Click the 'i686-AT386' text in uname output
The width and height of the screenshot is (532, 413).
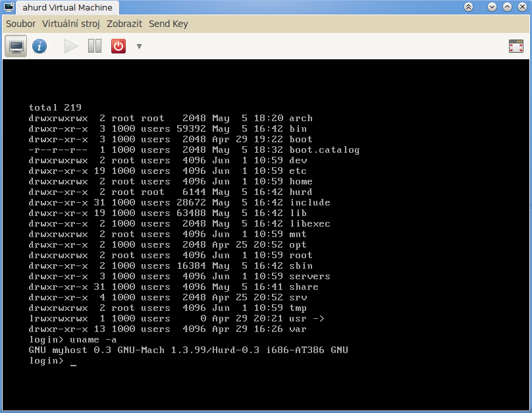(295, 350)
